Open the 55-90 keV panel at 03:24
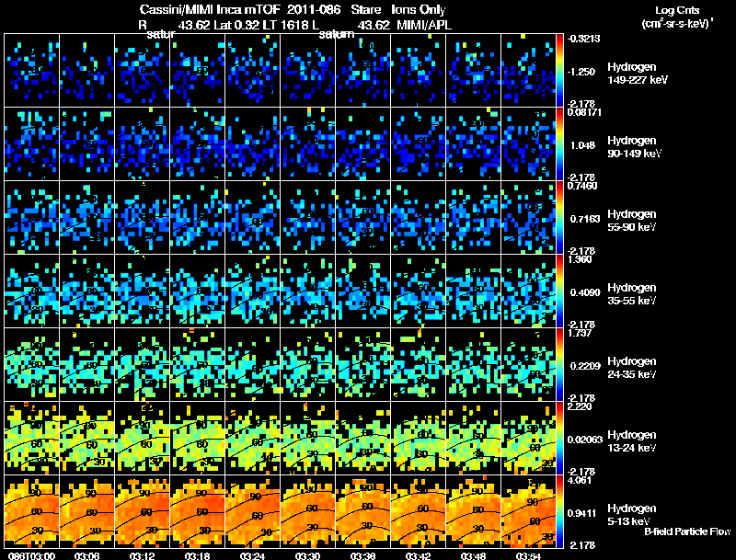Screen dimensions: 736x560 click(252, 217)
